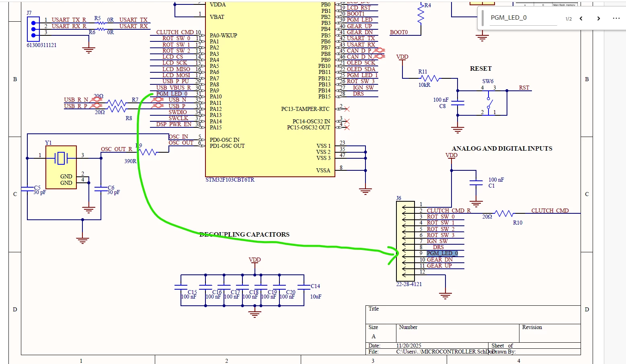
Task: Click the PD0-OSC IN pin name
Action: pyautogui.click(x=224, y=140)
